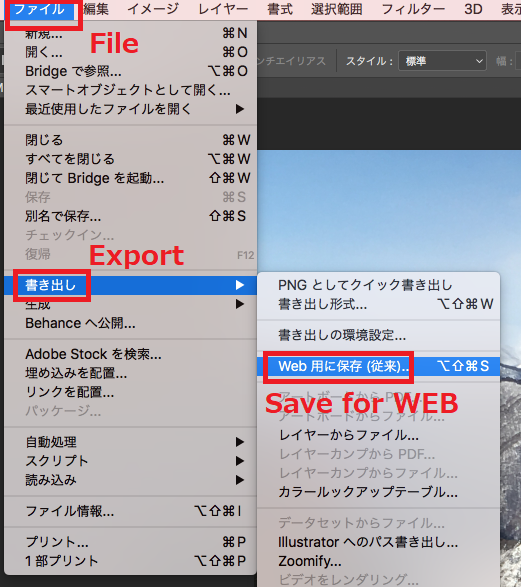521x587 pixels.
Task: Choose プリント... menu item
Action: [x=130, y=542]
